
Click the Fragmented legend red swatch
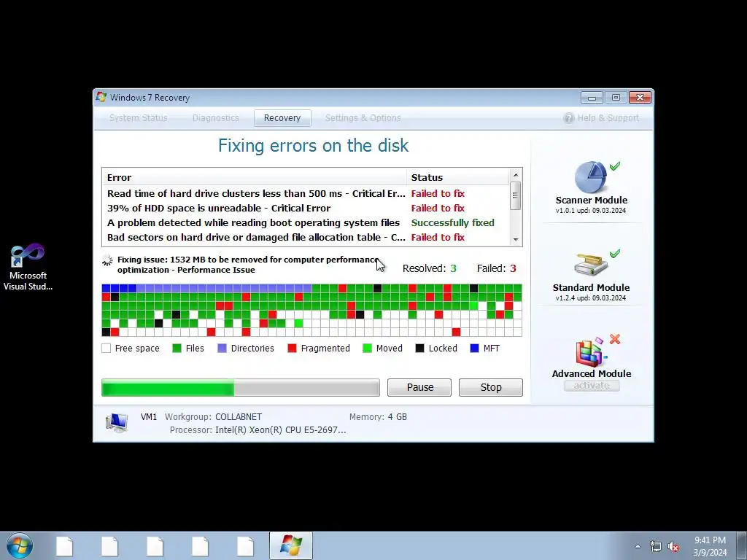coord(292,348)
